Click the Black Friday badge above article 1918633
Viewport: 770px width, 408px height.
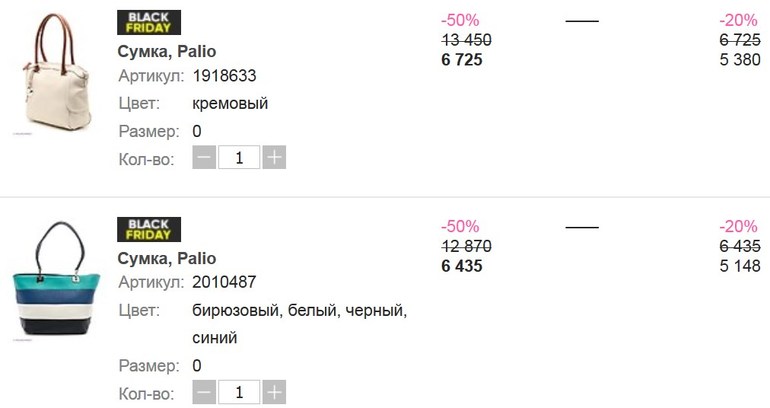(x=149, y=22)
